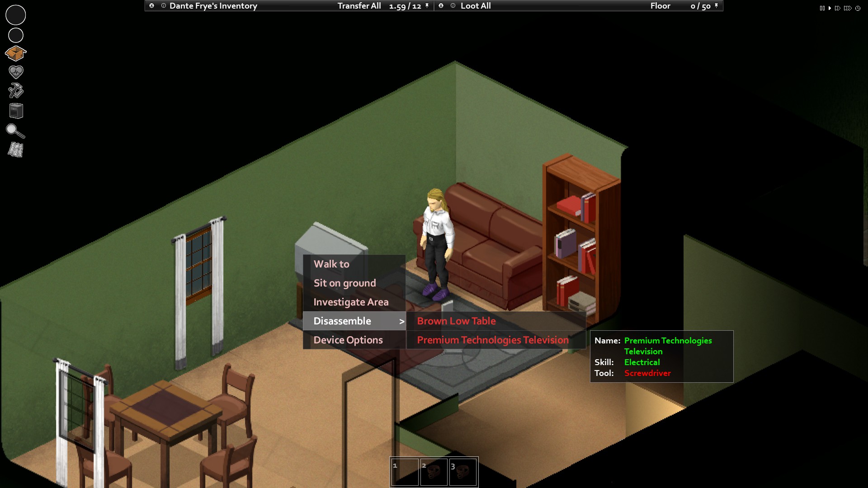This screenshot has height=488, width=868.
Task: Toggle Investigate Area context menu option
Action: (x=351, y=302)
